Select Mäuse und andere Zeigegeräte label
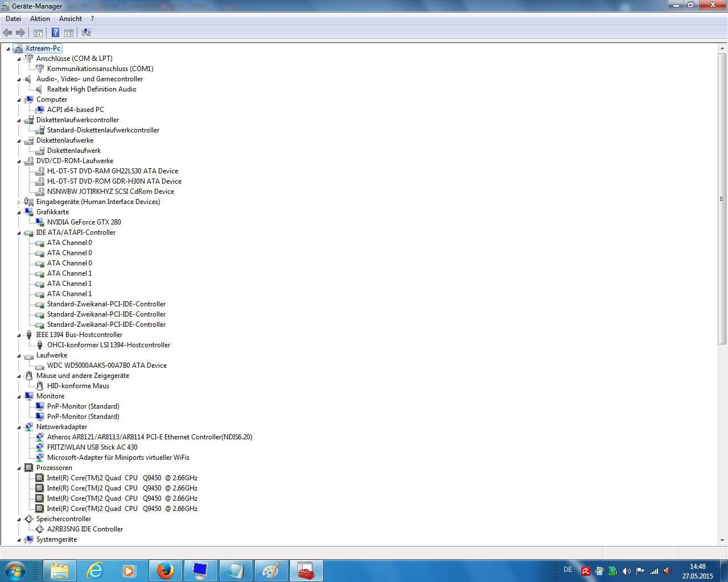This screenshot has height=582, width=728. [82, 376]
